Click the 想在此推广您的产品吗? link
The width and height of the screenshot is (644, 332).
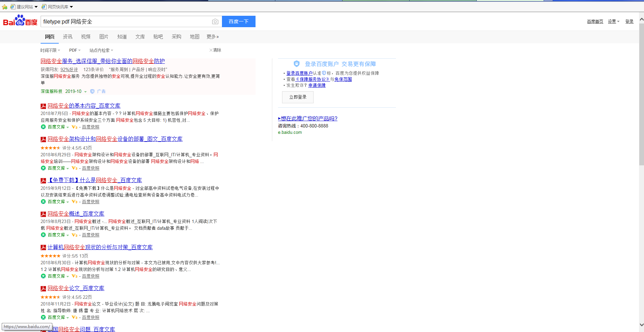pos(308,119)
